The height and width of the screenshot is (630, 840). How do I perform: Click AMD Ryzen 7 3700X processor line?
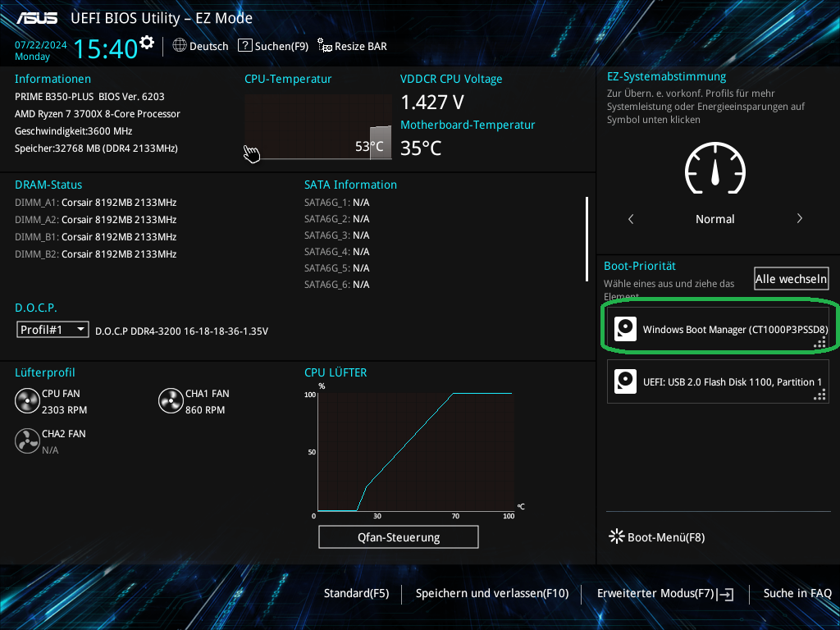[x=98, y=113]
